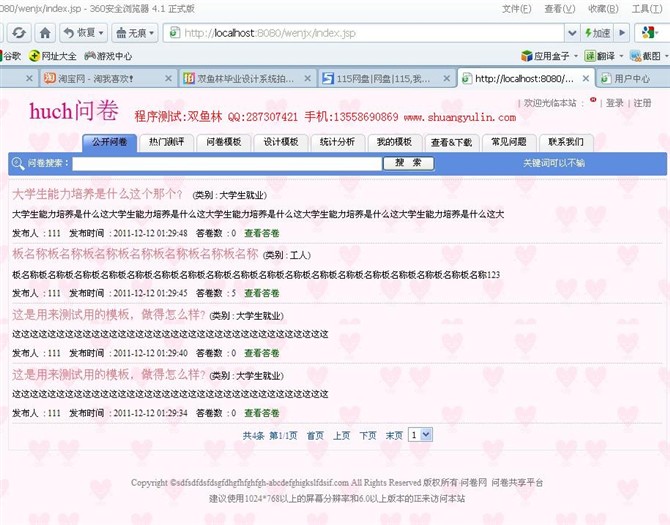Image resolution: width=670 pixels, height=525 pixels.
Task: Select the 设计模板 navigation tab
Action: click(x=280, y=143)
